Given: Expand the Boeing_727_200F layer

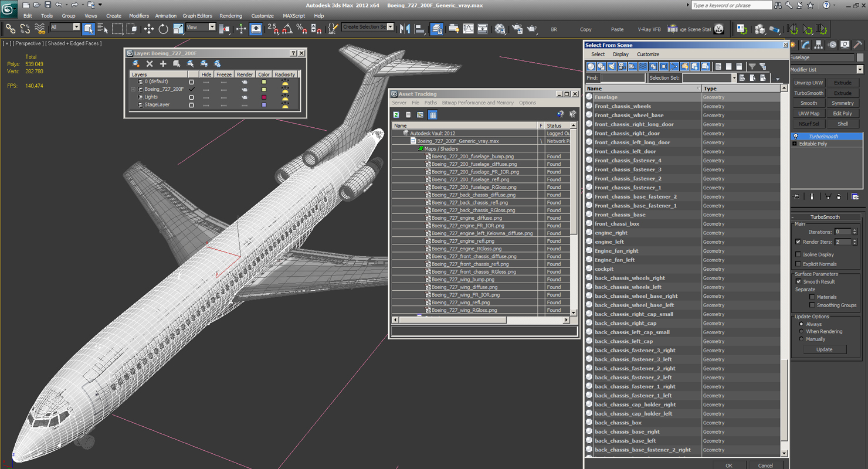Looking at the screenshot, I should 133,90.
